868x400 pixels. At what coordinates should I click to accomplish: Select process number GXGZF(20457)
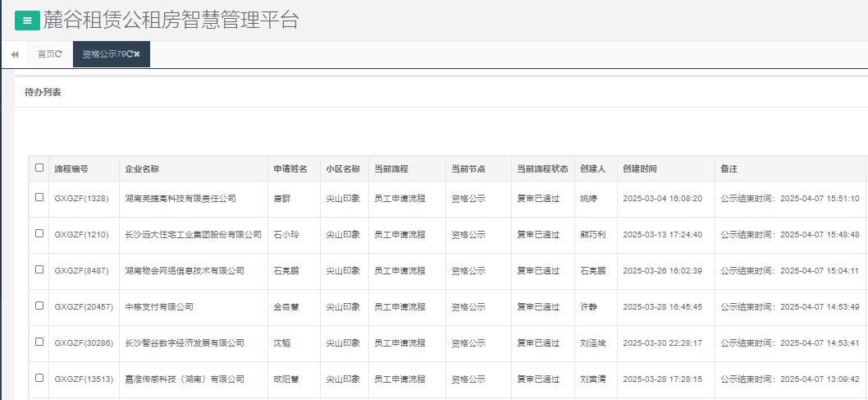point(84,307)
